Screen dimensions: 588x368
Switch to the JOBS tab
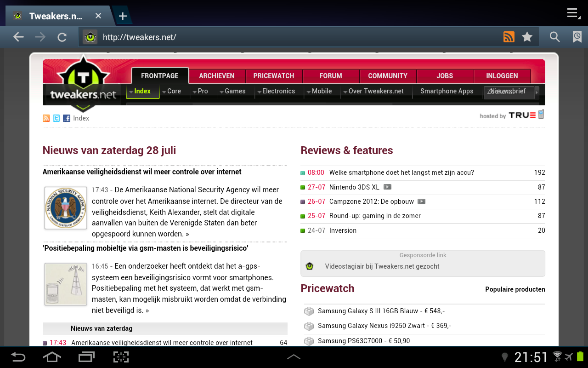(x=445, y=76)
